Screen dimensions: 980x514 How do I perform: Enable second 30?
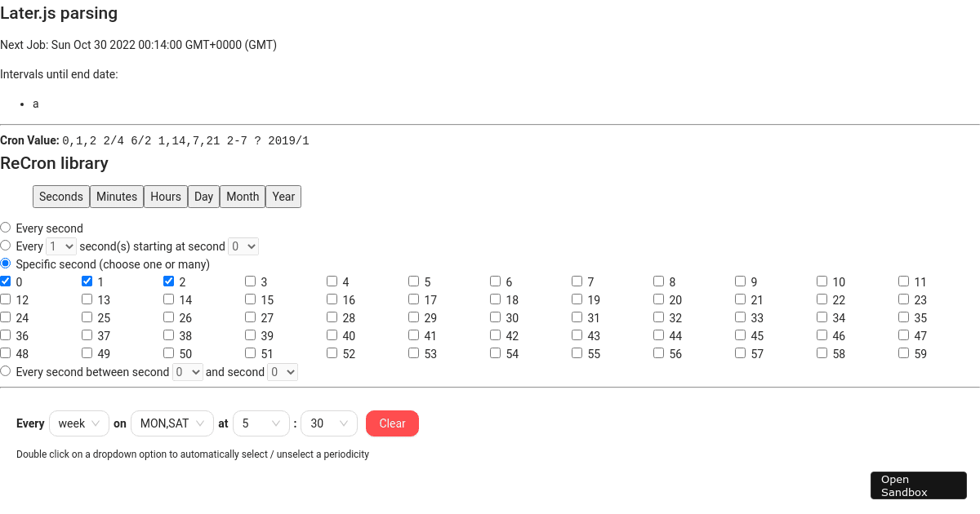495,317
